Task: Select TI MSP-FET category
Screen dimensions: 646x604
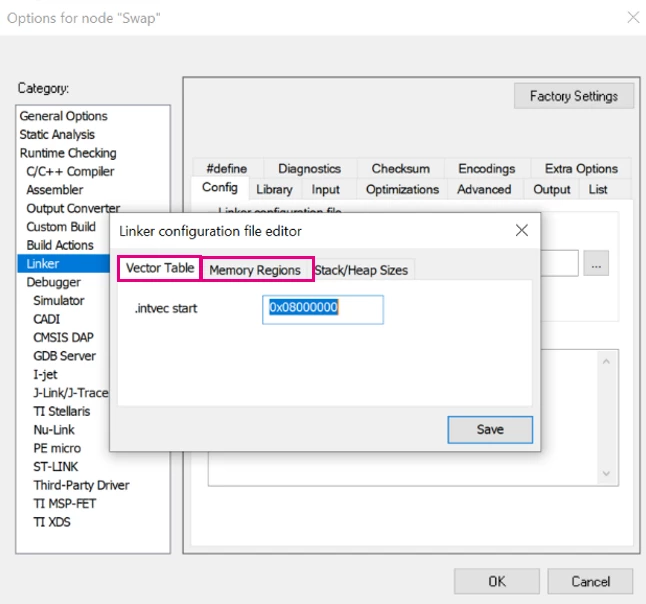Action: pos(65,503)
